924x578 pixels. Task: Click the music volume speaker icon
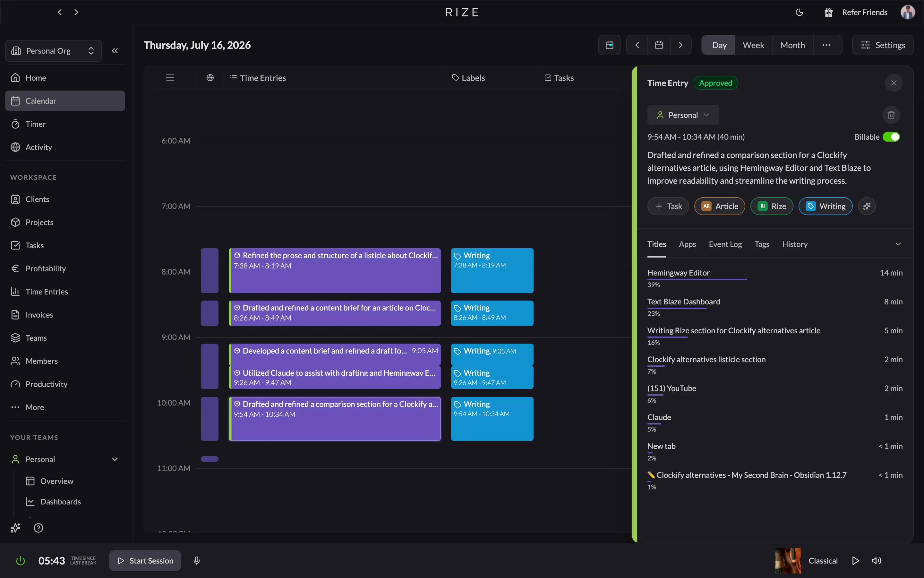coord(876,561)
